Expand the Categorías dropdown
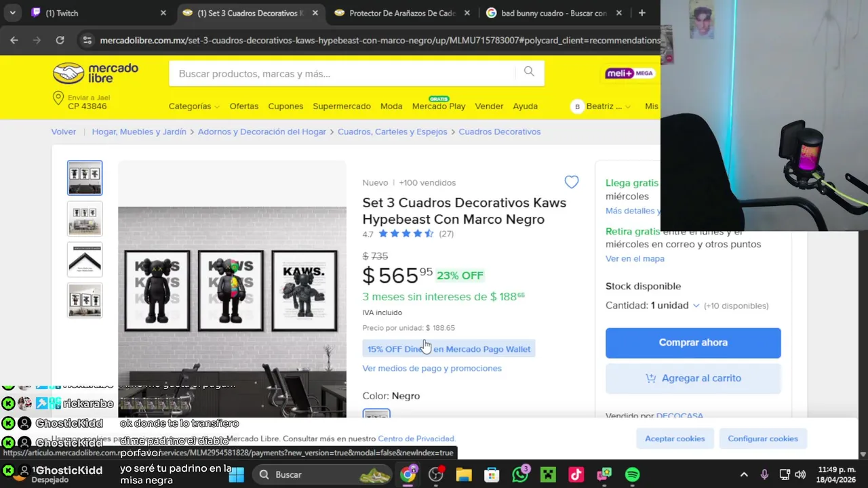 tap(194, 106)
